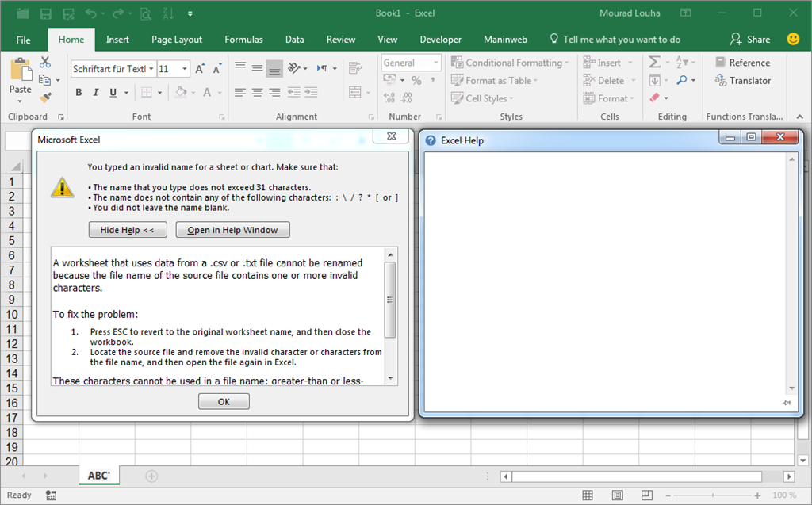812x505 pixels.
Task: Toggle Italic formatting
Action: [96, 93]
